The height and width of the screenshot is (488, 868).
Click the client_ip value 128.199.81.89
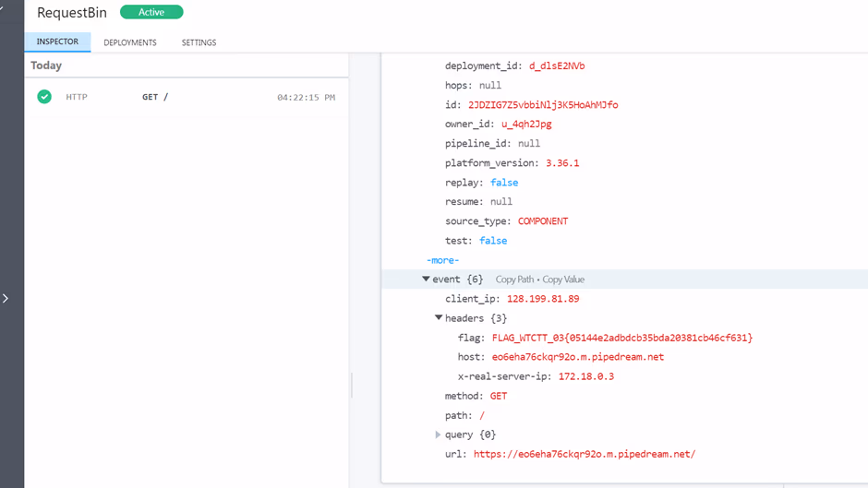543,299
